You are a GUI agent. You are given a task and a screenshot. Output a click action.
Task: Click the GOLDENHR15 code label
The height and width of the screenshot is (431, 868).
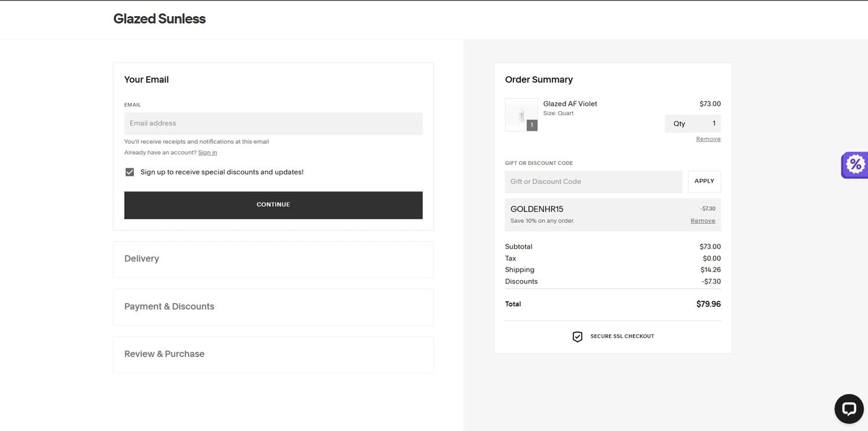[536, 209]
